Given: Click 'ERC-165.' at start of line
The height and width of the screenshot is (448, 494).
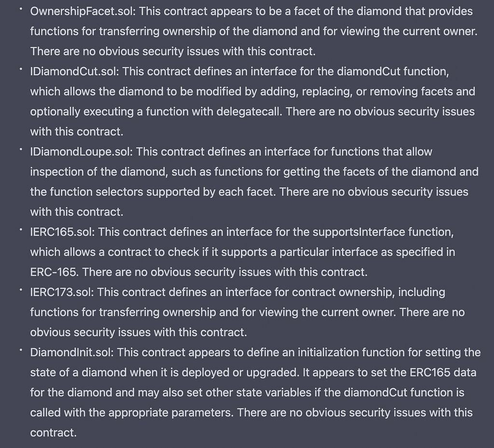Looking at the screenshot, I should click(x=55, y=272).
